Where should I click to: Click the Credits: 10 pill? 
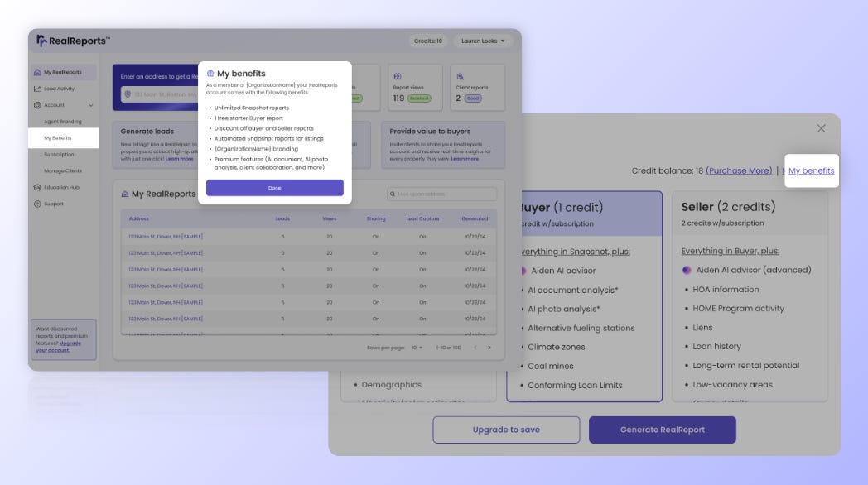[428, 41]
